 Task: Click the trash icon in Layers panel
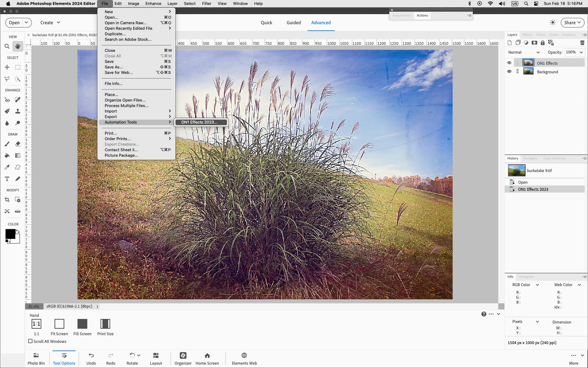tap(582, 43)
